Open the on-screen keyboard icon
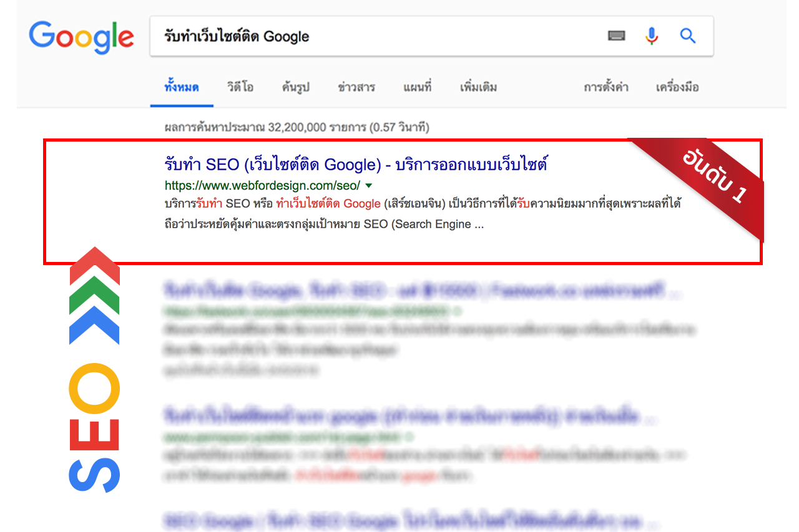 coord(616,36)
